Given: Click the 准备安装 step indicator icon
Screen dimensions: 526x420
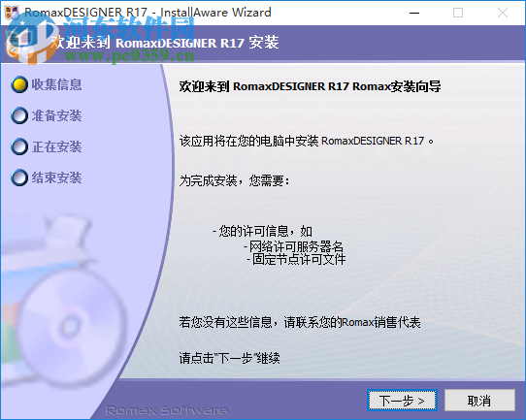Looking at the screenshot, I should tap(19, 115).
